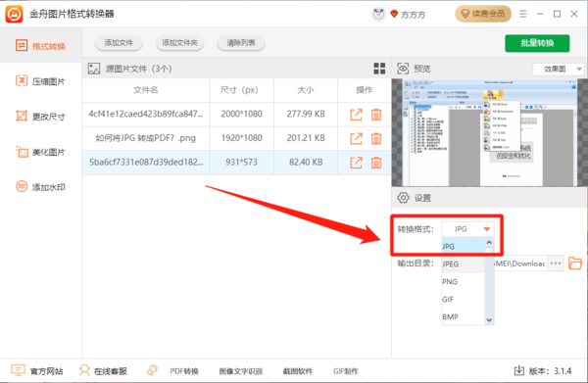The height and width of the screenshot is (383, 588).
Task: Choose JPEG in format list
Action: (464, 263)
